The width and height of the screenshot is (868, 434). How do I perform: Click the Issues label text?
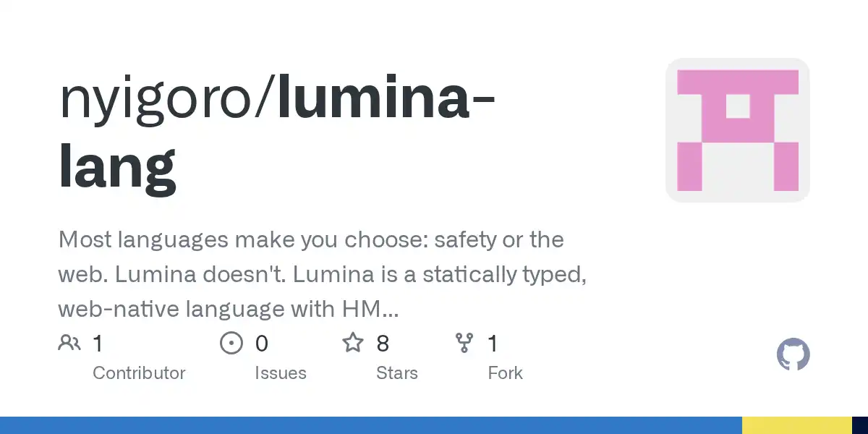281,373
